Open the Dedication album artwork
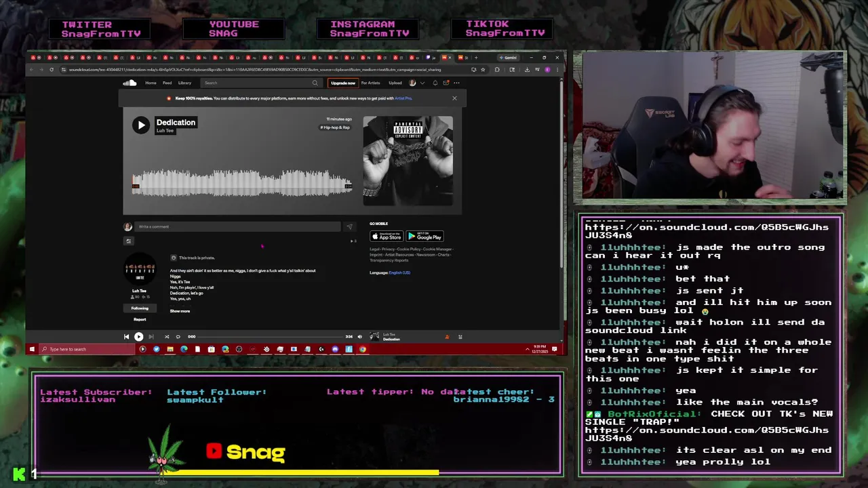Image resolution: width=868 pixels, height=488 pixels. tap(408, 161)
